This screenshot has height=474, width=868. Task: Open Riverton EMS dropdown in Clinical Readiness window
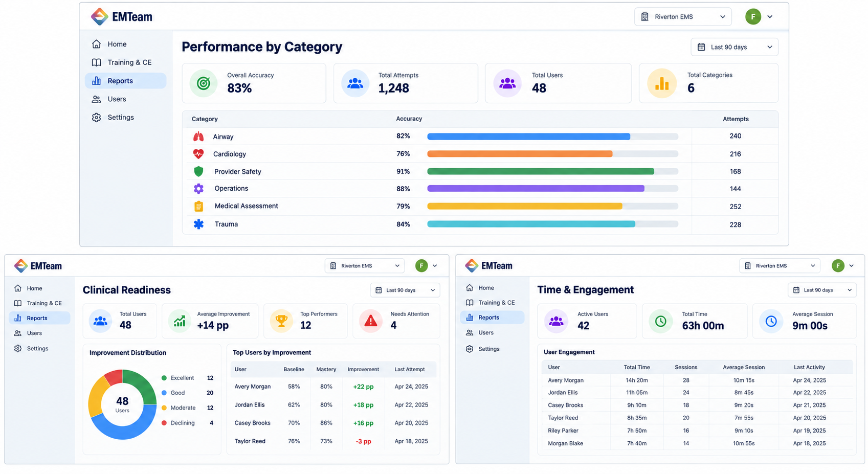365,266
